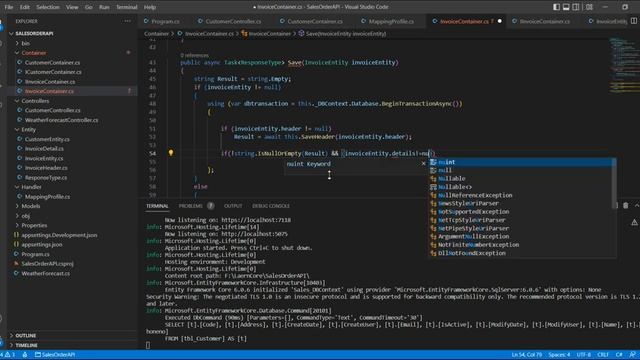Maximize panel with chevron icon
Image resolution: width=640 pixels, height=360 pixels.
637,206
